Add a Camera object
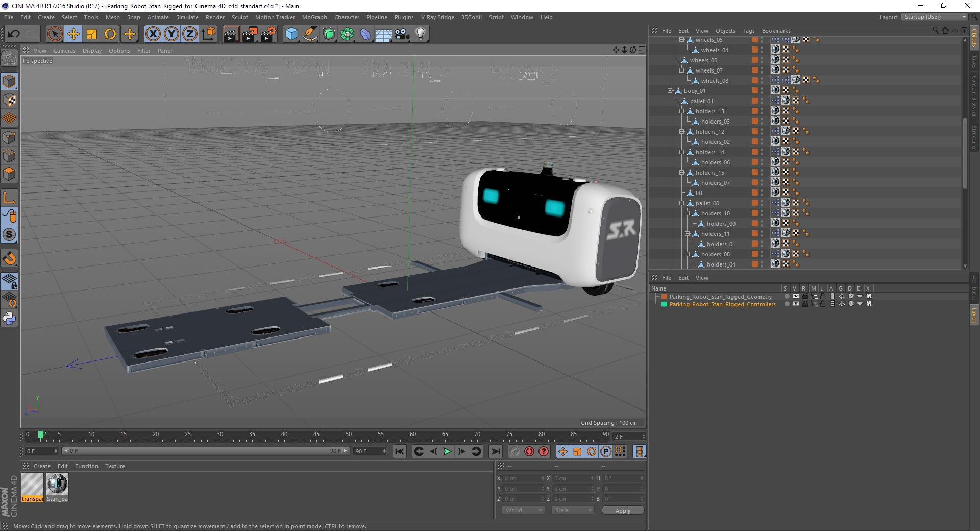Image resolution: width=980 pixels, height=531 pixels. pyautogui.click(x=402, y=34)
